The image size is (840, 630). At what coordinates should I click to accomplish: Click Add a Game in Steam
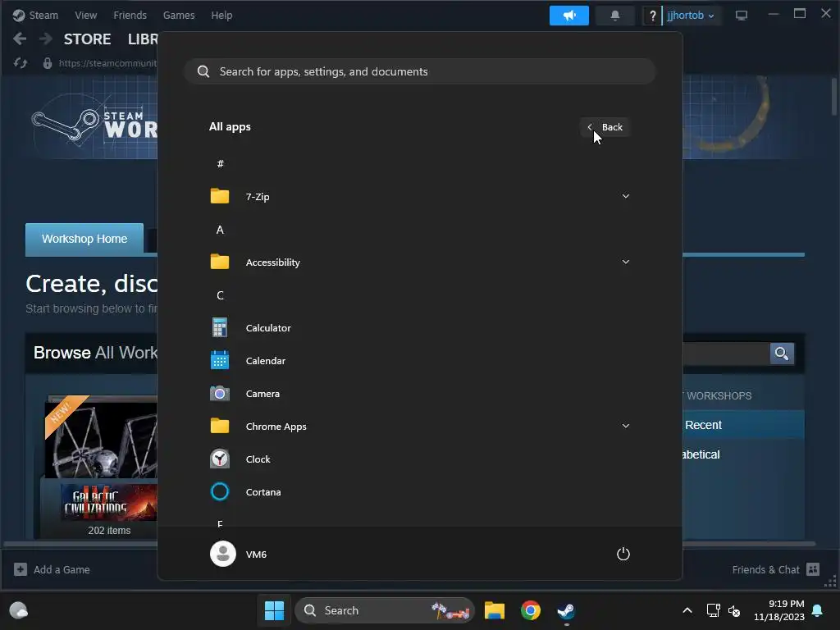point(52,569)
